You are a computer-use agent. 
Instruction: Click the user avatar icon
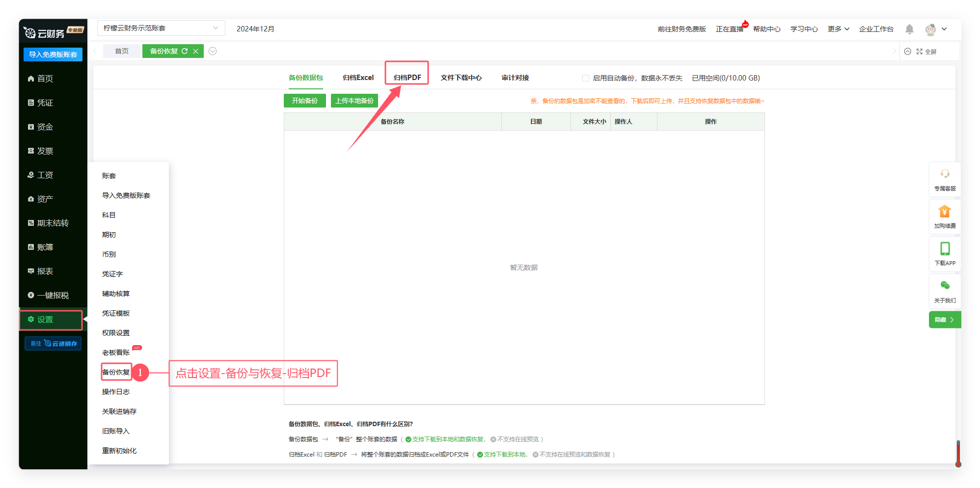(x=930, y=29)
